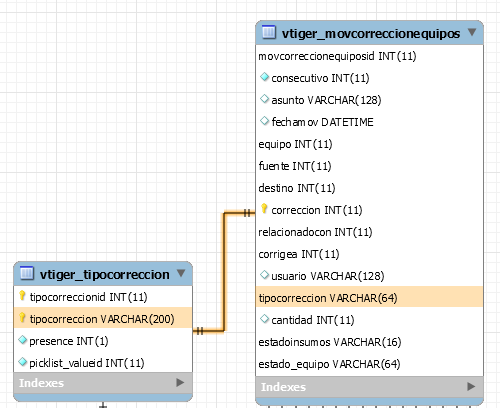Click the diamond icon beside presence INT(1)
Viewport: 500px width, 408px height.
click(x=22, y=340)
